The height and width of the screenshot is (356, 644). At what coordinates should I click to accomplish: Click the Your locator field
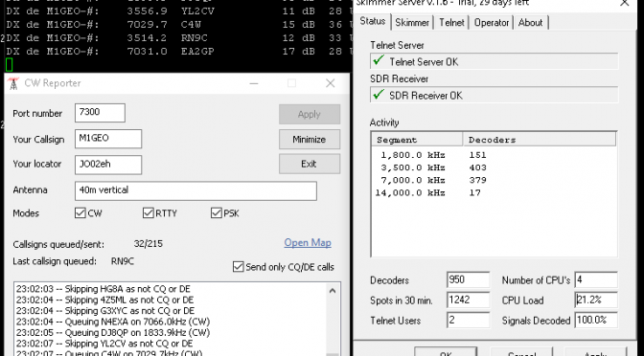108,165
